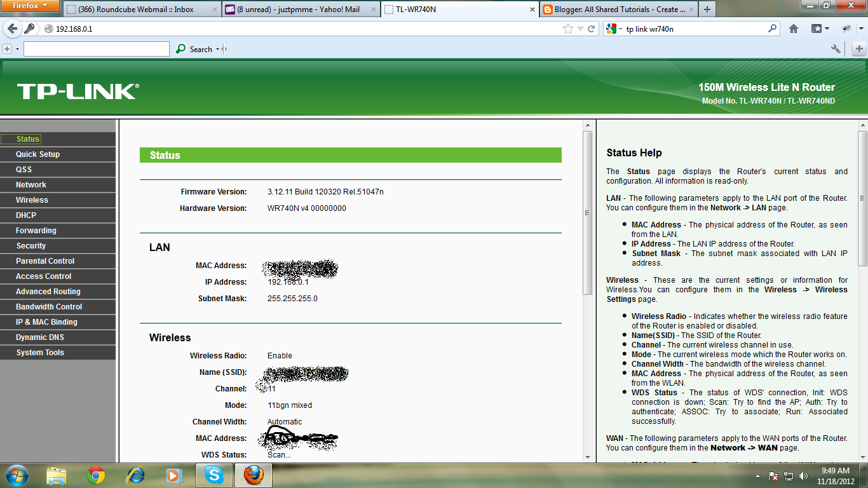868x488 pixels.
Task: Click the address bar showing 192.168.0.1
Action: [305, 29]
